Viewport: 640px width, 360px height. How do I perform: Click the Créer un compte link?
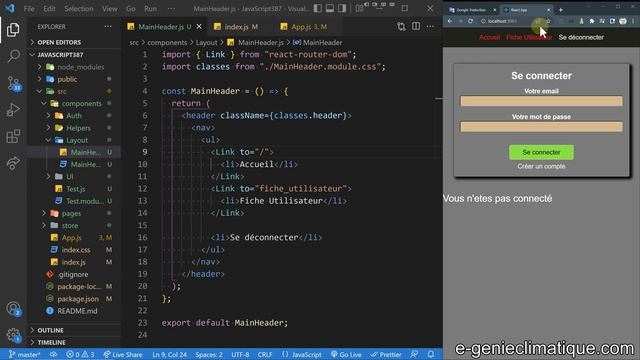tap(541, 166)
